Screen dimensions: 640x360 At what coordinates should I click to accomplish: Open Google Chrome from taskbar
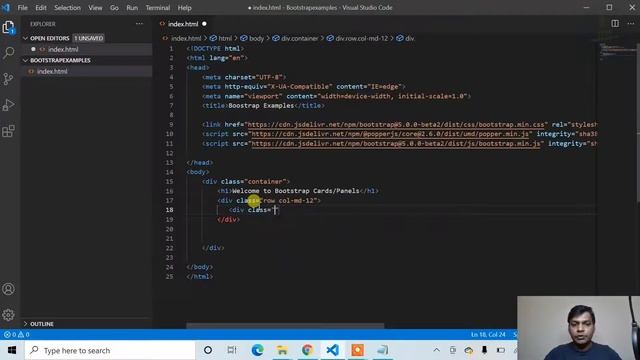coord(307,350)
